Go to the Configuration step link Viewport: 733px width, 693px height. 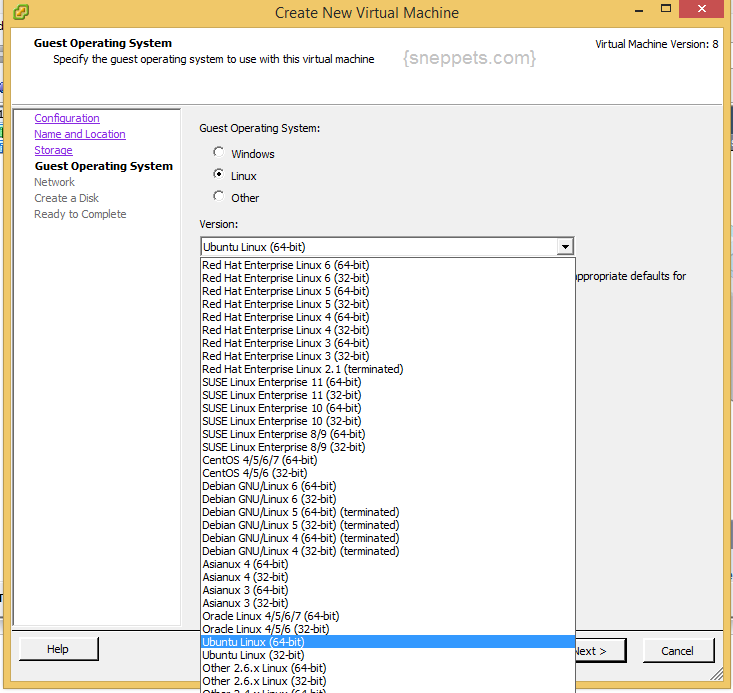point(67,118)
